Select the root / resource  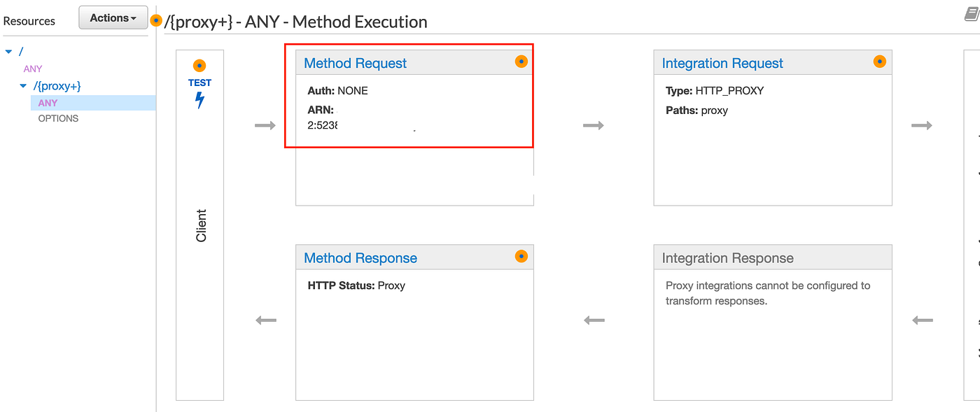click(x=21, y=52)
